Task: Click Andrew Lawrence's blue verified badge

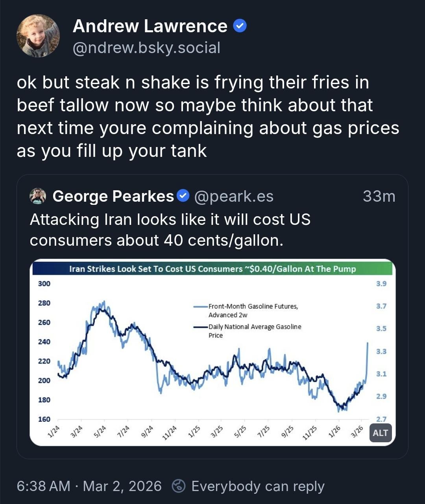Action: [240, 26]
